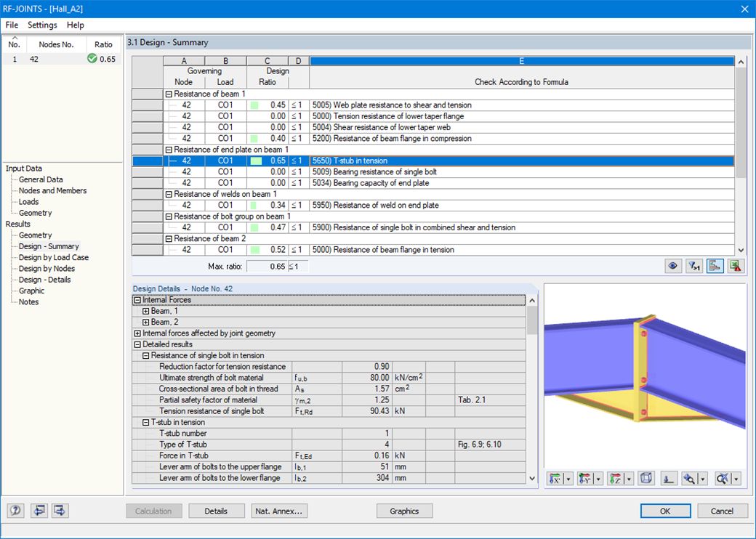Zoom into the joint rendering
756x539 pixels.
pos(688,478)
